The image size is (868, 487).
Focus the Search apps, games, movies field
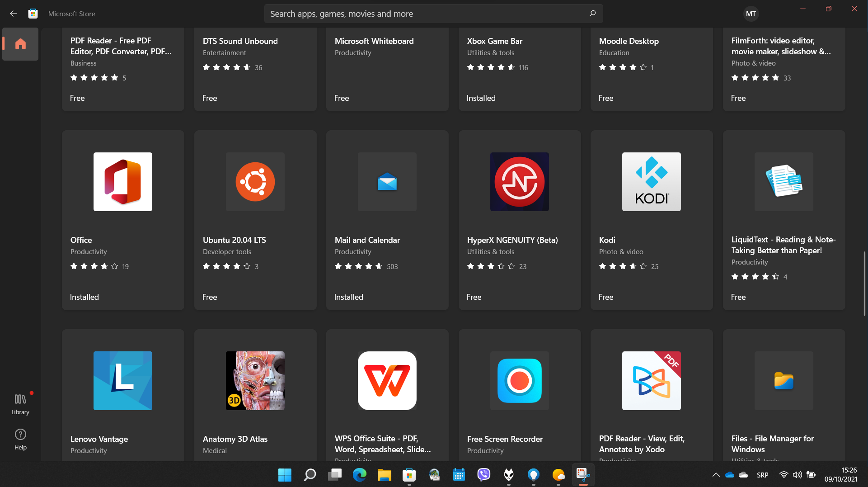(x=433, y=14)
